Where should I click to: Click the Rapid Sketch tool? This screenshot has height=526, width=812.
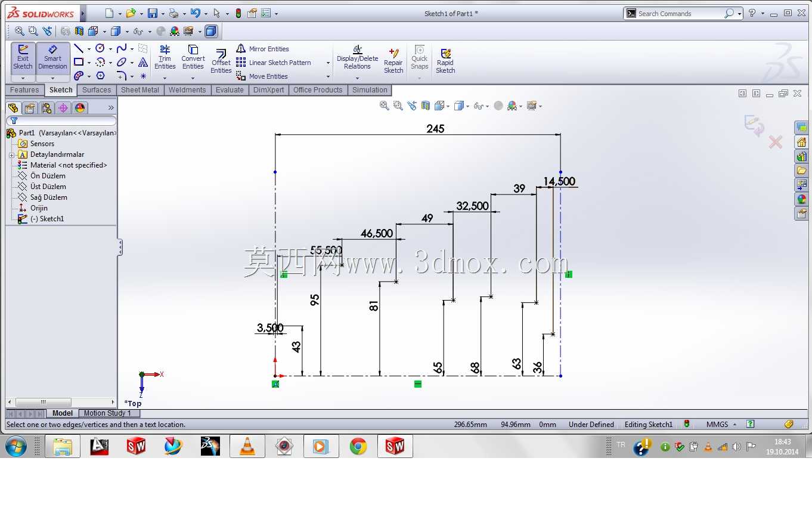(x=445, y=61)
